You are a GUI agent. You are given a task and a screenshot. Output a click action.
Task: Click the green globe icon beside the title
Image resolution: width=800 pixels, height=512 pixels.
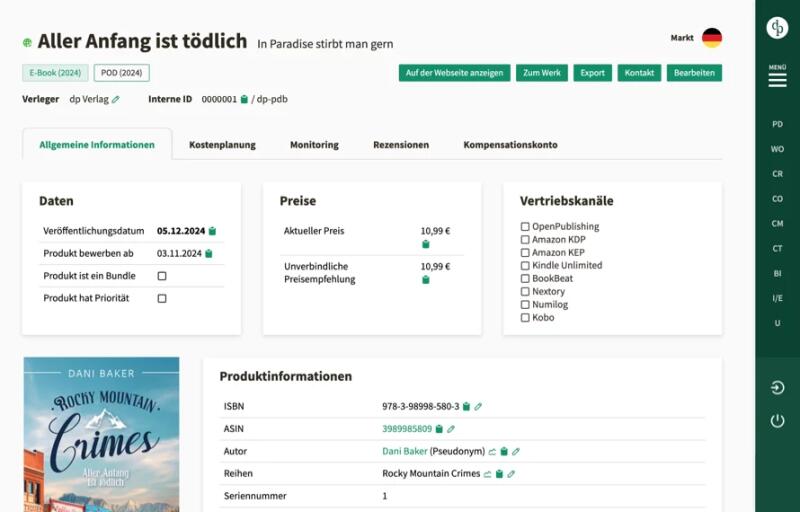[x=27, y=43]
